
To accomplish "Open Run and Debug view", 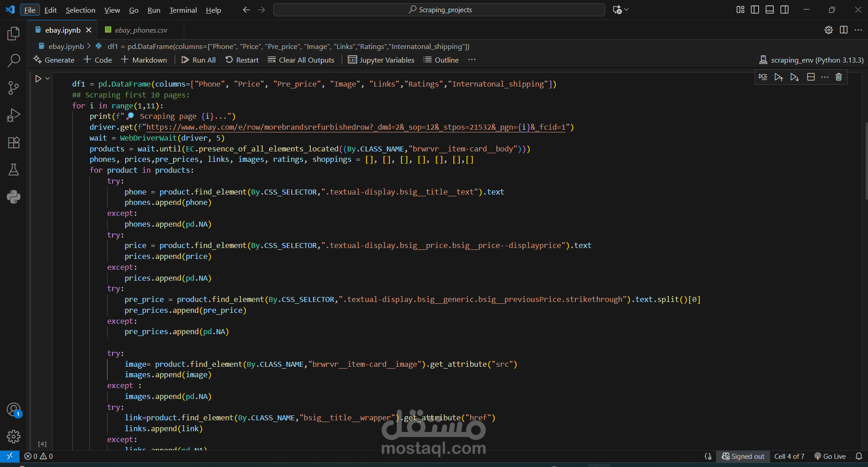I will (14, 115).
